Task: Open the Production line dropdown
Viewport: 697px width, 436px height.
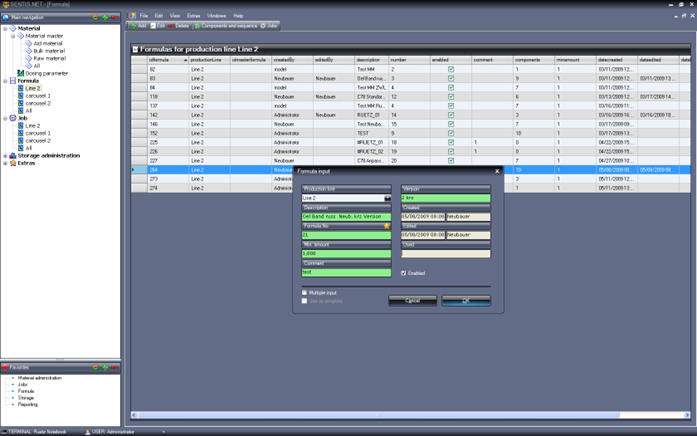Action: (387, 198)
